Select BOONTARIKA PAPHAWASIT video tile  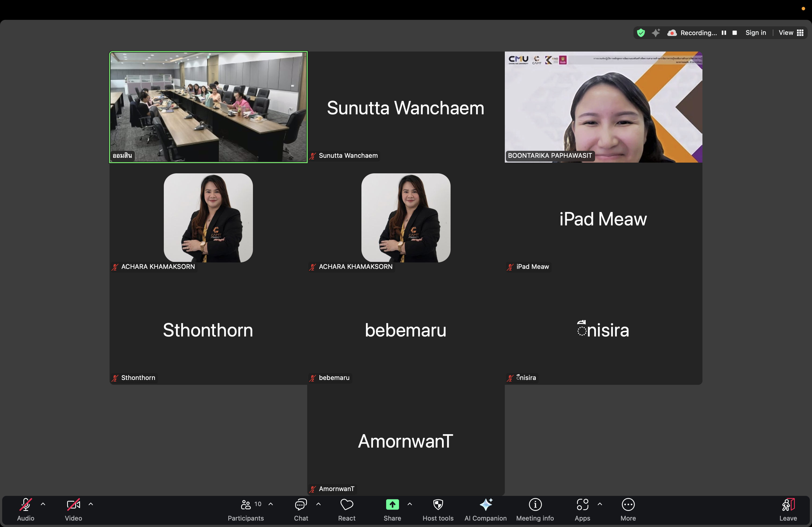(x=603, y=107)
